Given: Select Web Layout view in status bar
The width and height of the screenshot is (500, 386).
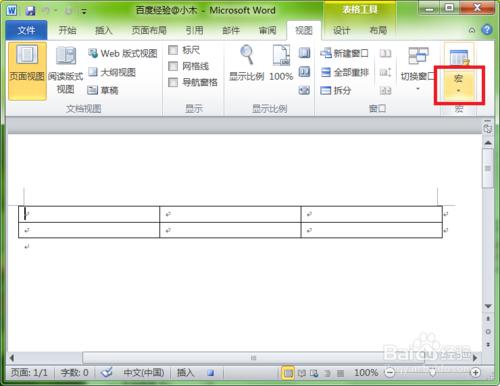Looking at the screenshot, I should 314,373.
